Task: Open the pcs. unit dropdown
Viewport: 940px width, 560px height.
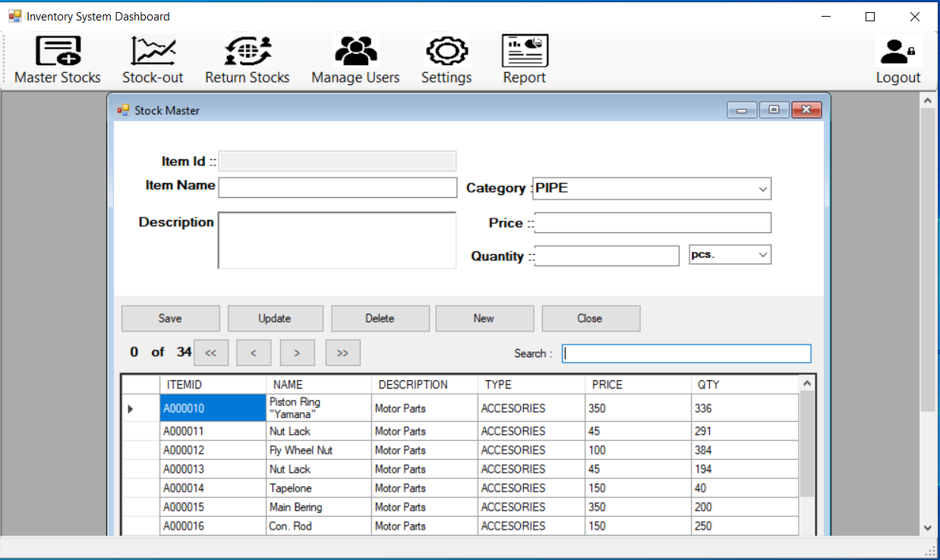Action: point(762,255)
